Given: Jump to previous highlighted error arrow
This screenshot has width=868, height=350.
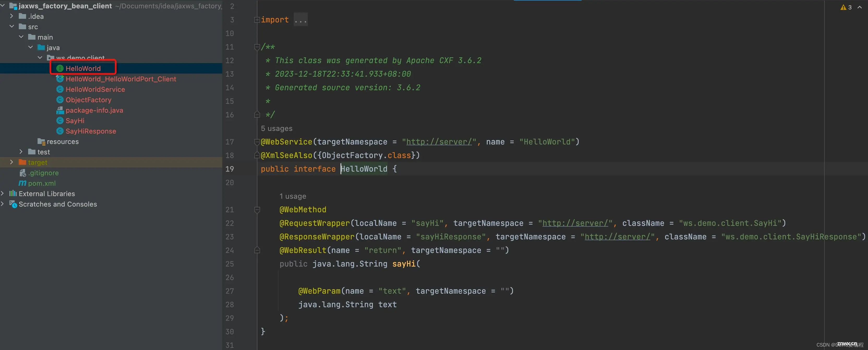Looking at the screenshot, I should tap(860, 7).
